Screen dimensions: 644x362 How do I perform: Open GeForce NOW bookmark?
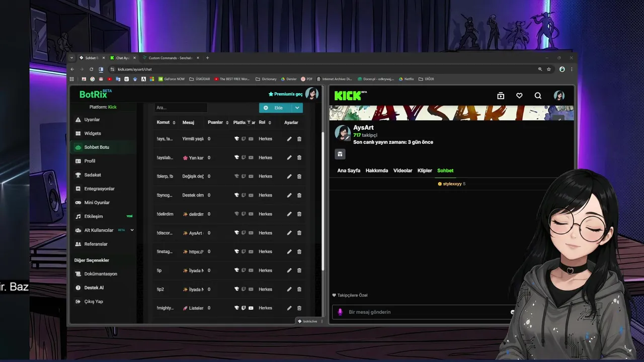tap(172, 79)
